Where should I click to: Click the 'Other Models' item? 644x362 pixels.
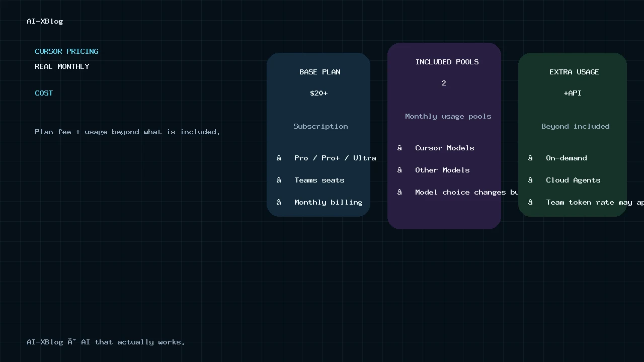tap(442, 170)
